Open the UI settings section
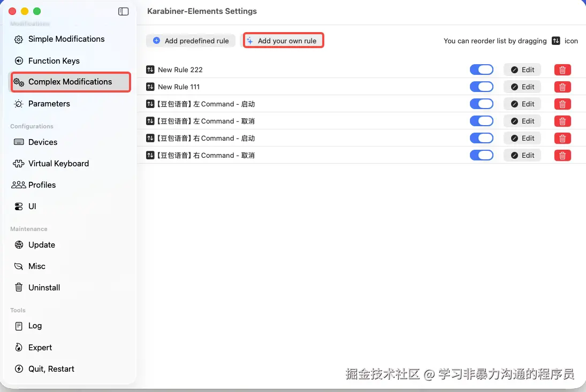Screen dimensions: 586x392 coord(70,206)
